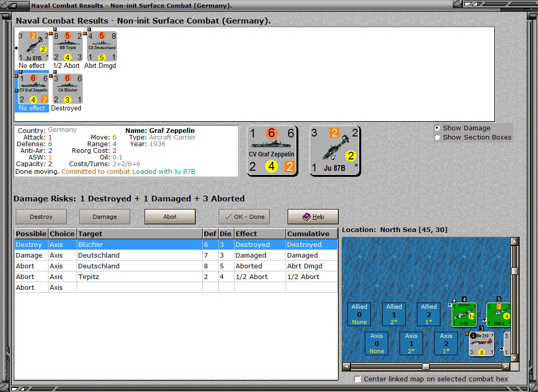Image resolution: width=538 pixels, height=392 pixels.
Task: Select the Abort Deutschland row with Def 8
Action: point(176,266)
